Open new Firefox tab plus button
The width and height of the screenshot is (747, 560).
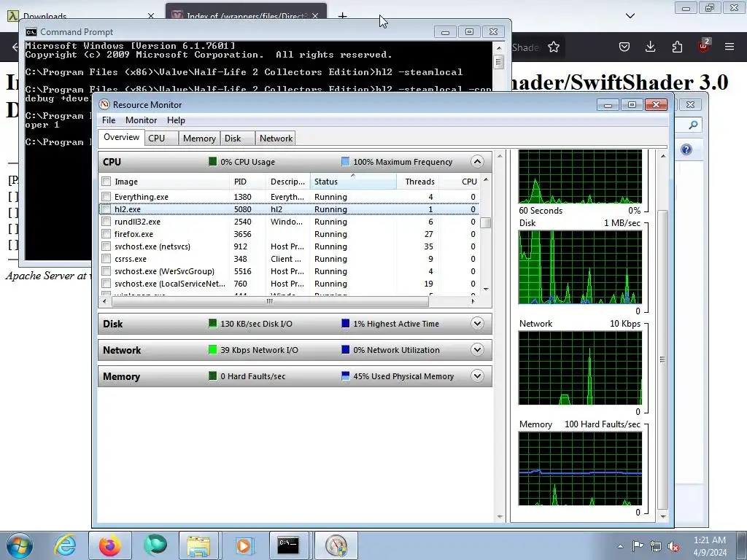tap(342, 16)
